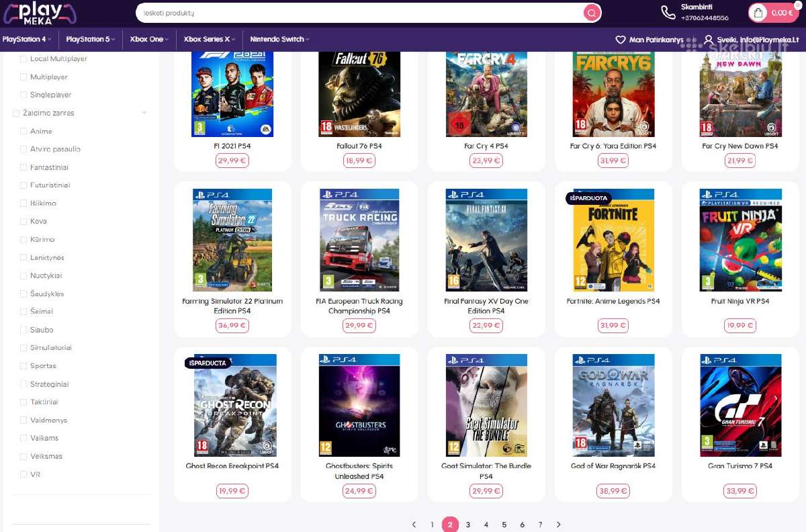Enable the Fantastiniai genre filter
Viewport: 806px width, 532px height.
pyautogui.click(x=24, y=168)
